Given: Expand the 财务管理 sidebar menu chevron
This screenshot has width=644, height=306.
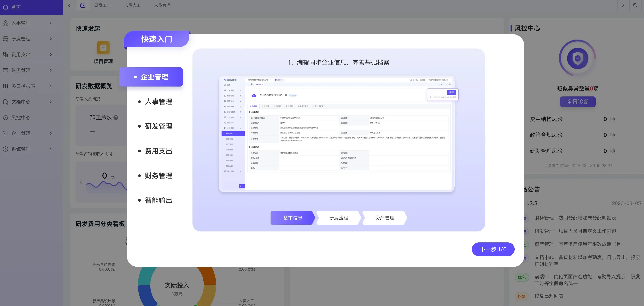Looking at the screenshot, I should pos(51,70).
